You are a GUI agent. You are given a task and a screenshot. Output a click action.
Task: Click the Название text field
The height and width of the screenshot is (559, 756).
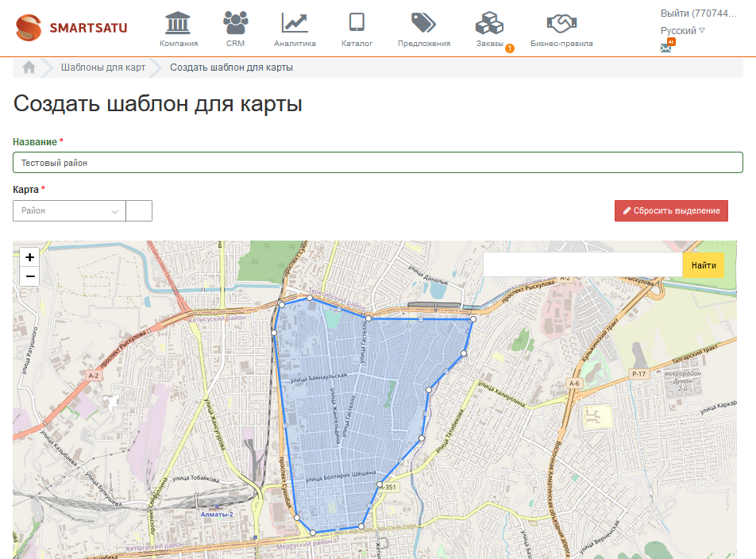point(378,163)
